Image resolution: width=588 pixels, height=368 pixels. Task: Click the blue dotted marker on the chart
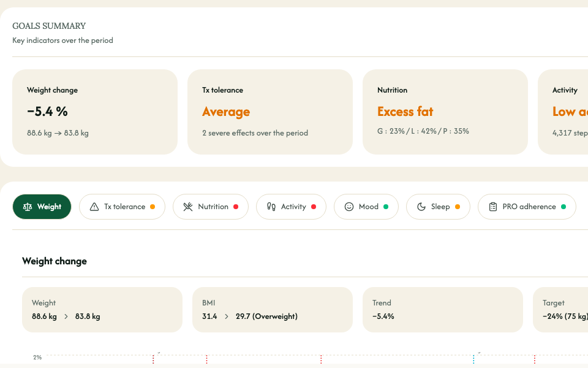[x=473, y=359]
